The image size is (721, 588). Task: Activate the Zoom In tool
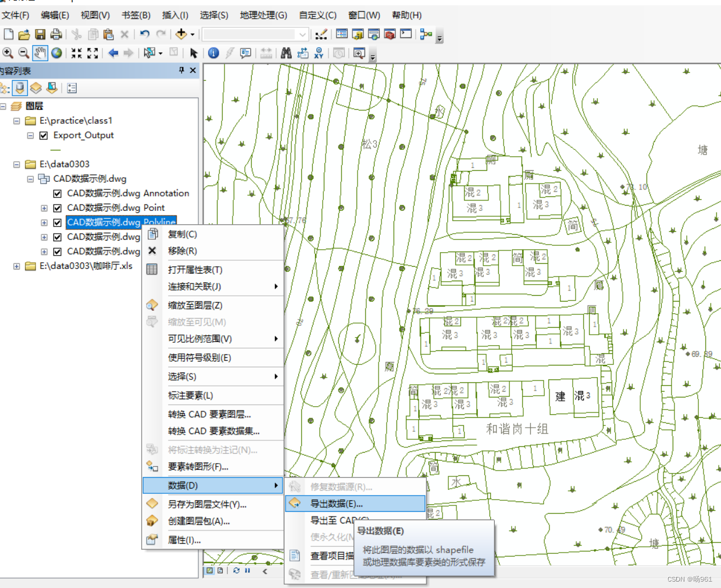point(8,53)
